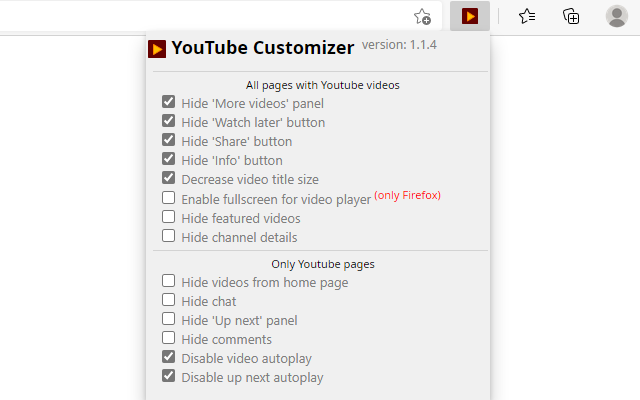Uncheck Disable video autoplay

(169, 358)
